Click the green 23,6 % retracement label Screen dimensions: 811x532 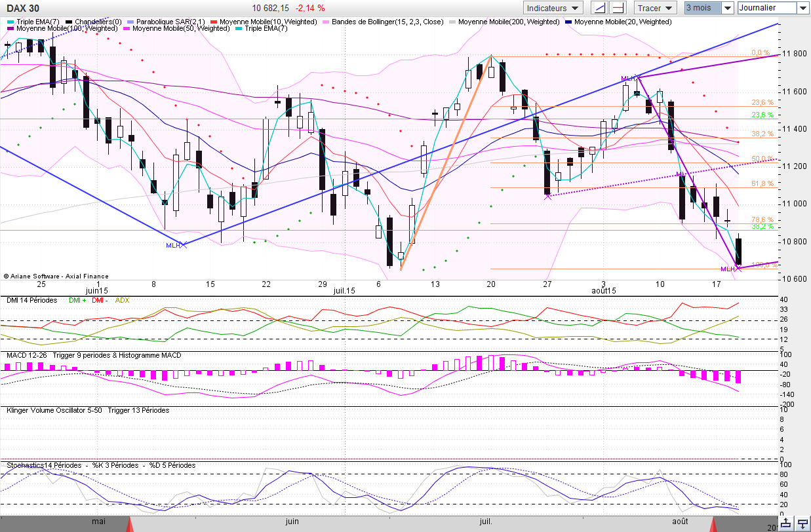pos(762,115)
